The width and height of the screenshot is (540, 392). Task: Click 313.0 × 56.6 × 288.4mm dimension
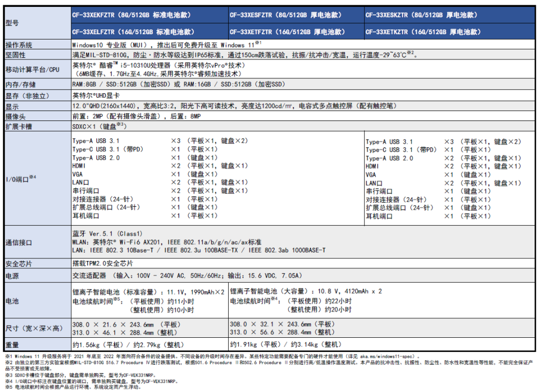tap(282, 332)
